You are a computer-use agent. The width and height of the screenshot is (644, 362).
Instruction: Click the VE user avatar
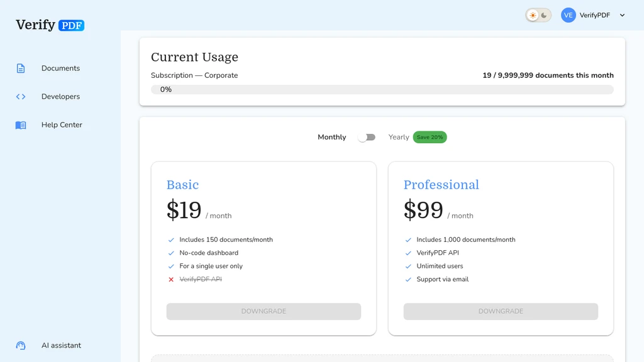(568, 15)
